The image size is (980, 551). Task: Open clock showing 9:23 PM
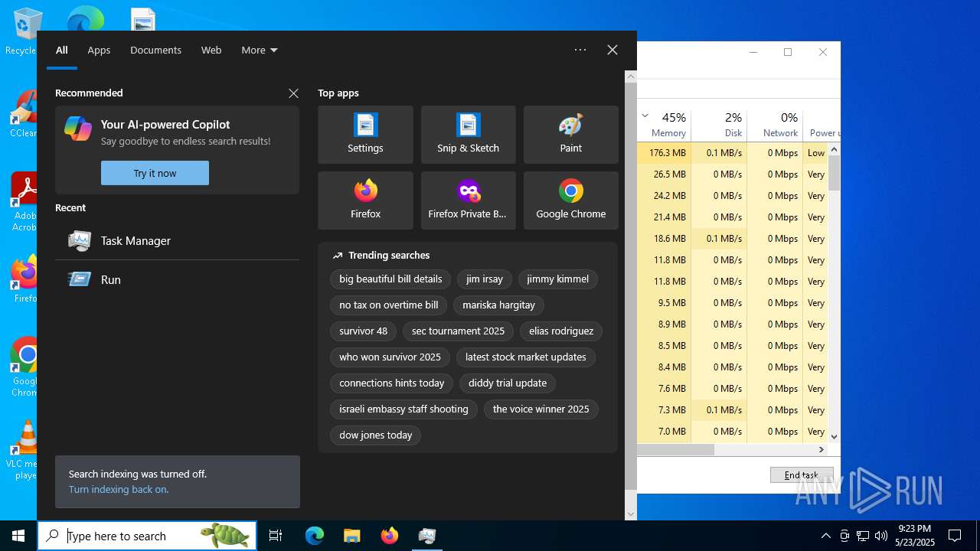click(915, 536)
